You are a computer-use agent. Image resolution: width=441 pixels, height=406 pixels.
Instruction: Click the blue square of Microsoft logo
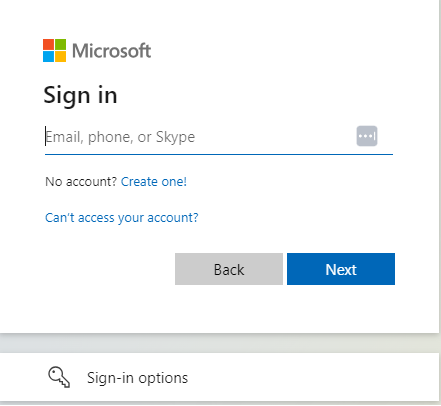(x=48, y=56)
